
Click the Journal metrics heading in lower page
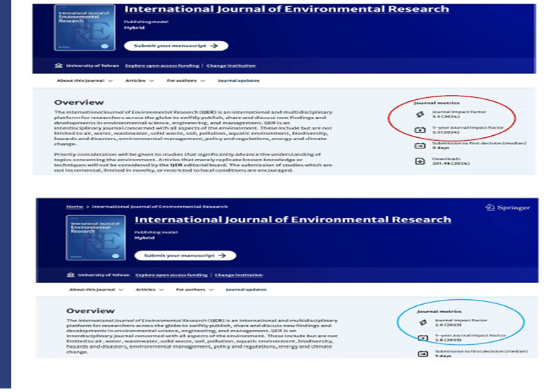click(x=439, y=311)
